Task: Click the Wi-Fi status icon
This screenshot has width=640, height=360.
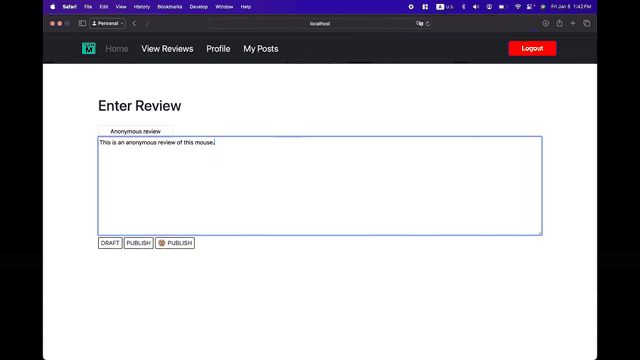Action: click(x=518, y=7)
